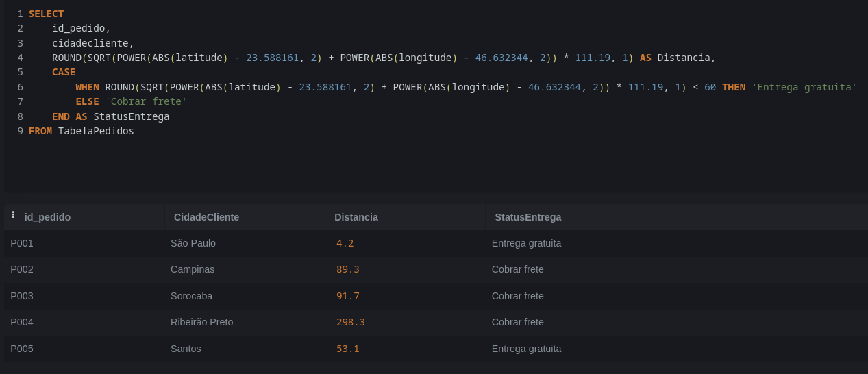868x374 pixels.
Task: Click the drag-handle icon beside id_pedido header
Action: point(13,215)
